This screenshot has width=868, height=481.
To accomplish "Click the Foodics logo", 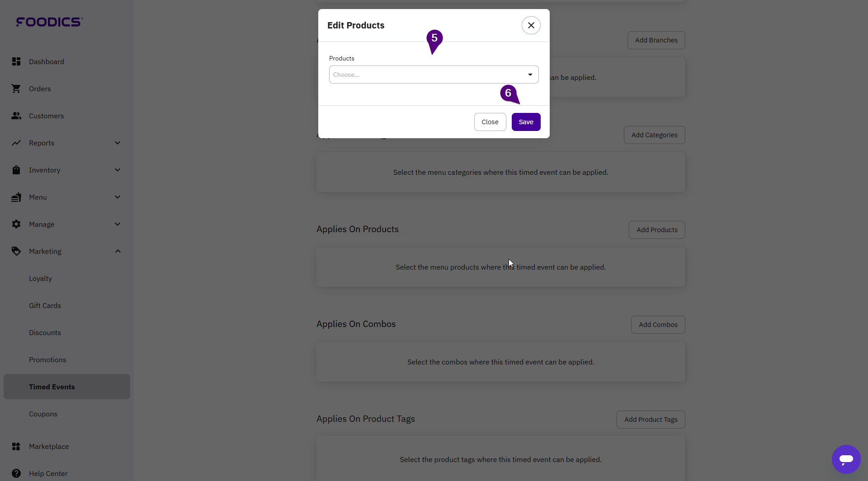I will coord(49,22).
